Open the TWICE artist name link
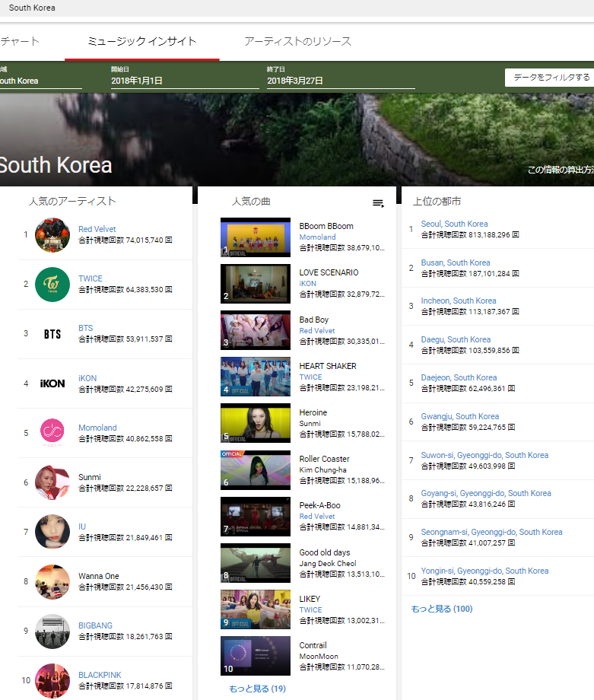This screenshot has height=700, width=594. click(x=91, y=278)
